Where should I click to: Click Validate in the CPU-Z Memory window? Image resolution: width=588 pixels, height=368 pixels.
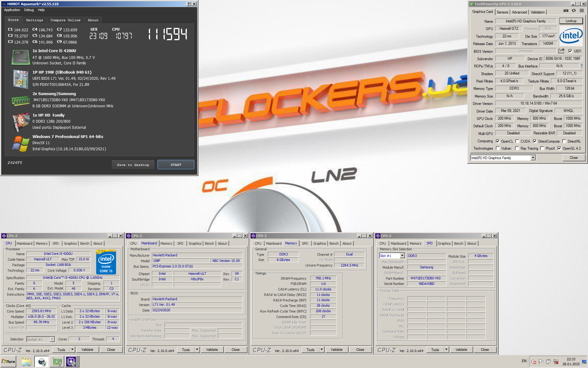click(x=337, y=350)
